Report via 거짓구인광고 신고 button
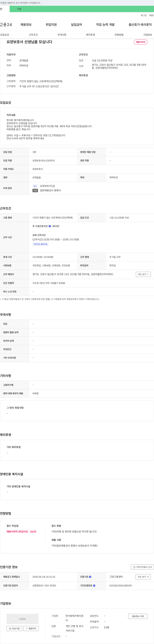154x644 pixels. tap(142, 567)
